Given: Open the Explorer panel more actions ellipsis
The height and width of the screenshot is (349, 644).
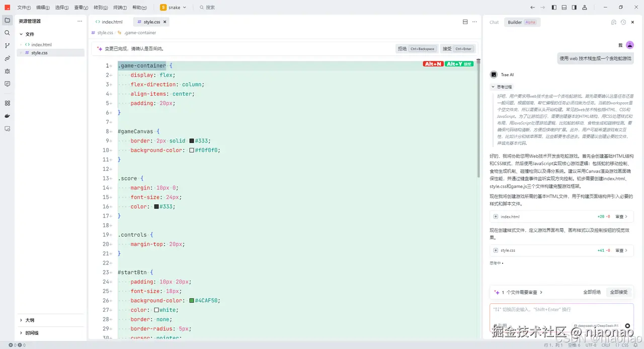Looking at the screenshot, I should [79, 21].
